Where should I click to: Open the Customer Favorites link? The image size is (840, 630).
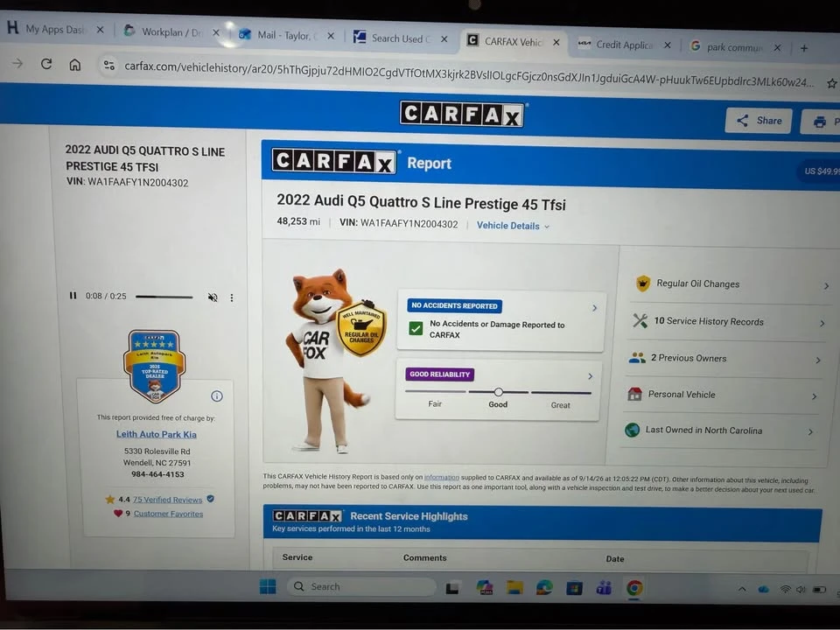(x=168, y=514)
